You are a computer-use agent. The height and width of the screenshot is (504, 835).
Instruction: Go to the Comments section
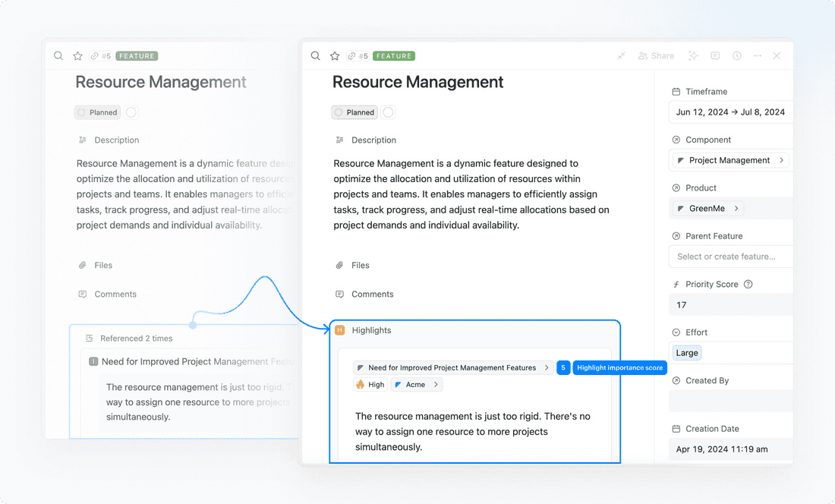pos(372,295)
